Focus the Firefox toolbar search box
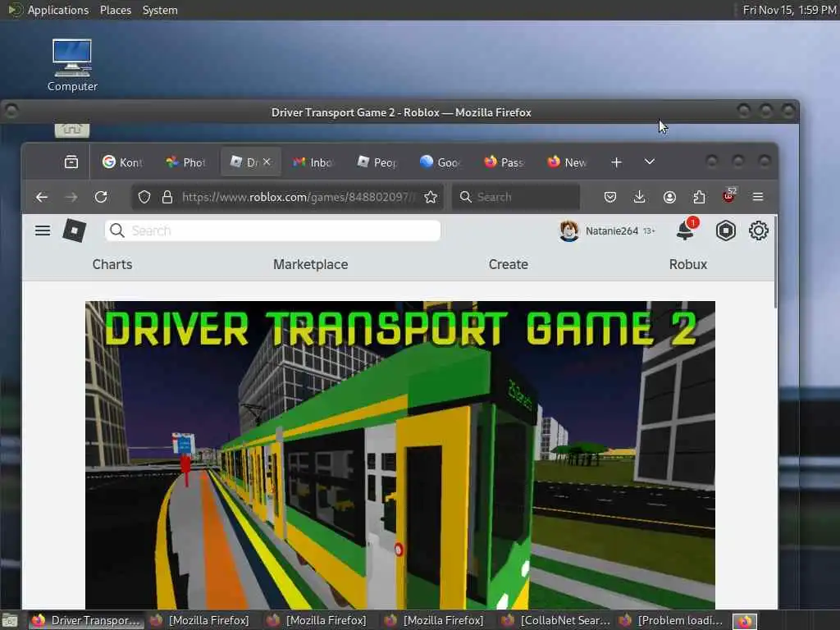Viewport: 840px width, 630px height. click(517, 197)
